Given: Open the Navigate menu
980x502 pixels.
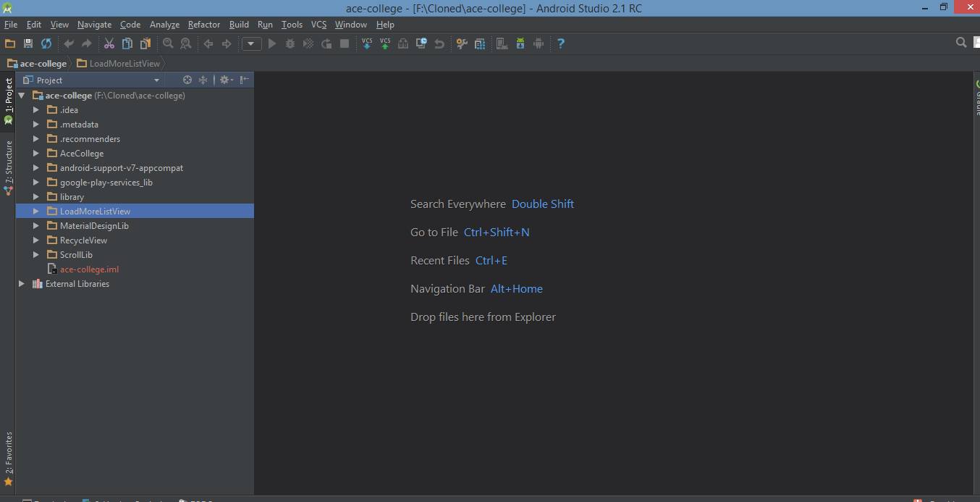Looking at the screenshot, I should pyautogui.click(x=94, y=25).
